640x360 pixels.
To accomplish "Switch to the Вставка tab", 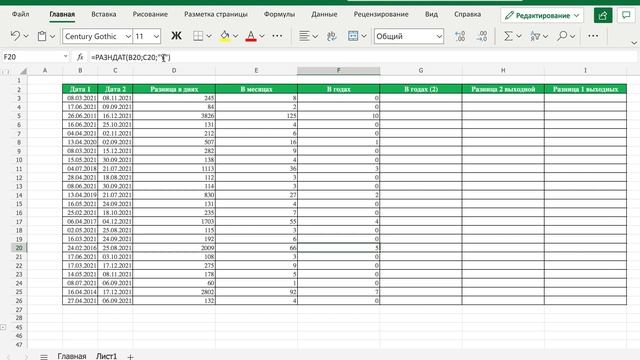I will click(104, 14).
